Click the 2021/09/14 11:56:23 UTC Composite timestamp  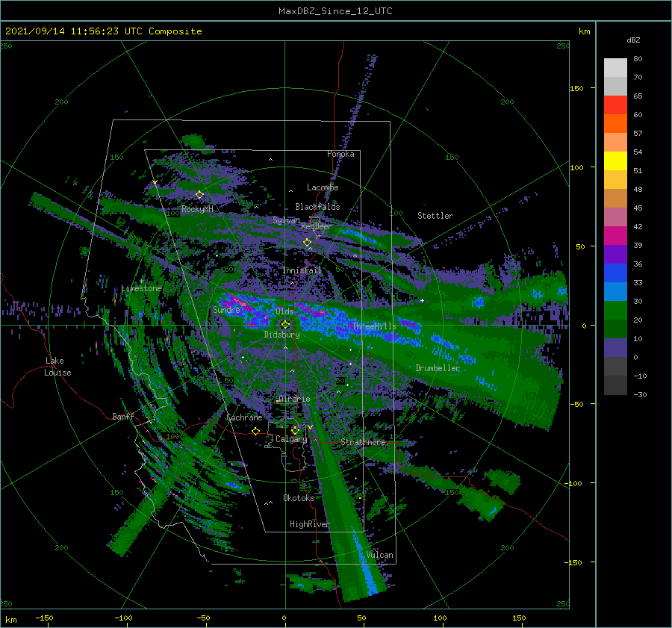coord(103,31)
